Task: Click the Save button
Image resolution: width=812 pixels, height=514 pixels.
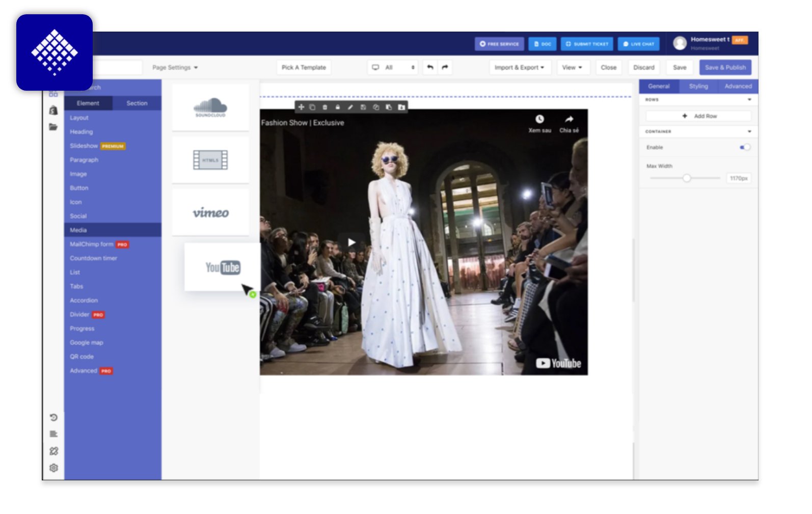Action: coord(680,67)
